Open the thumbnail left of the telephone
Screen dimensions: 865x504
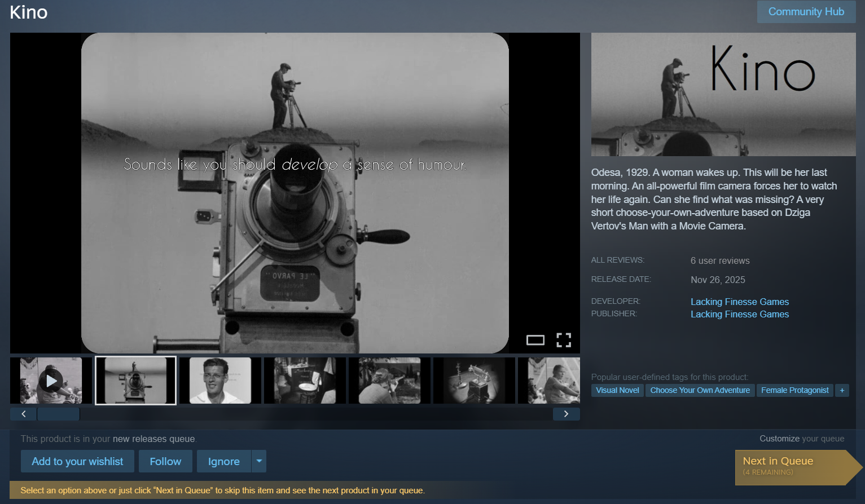pos(389,381)
